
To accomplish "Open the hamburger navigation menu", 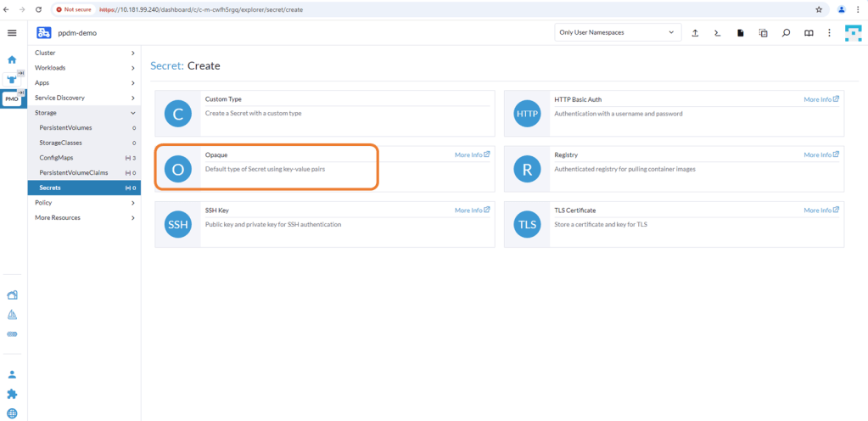I will [x=12, y=33].
